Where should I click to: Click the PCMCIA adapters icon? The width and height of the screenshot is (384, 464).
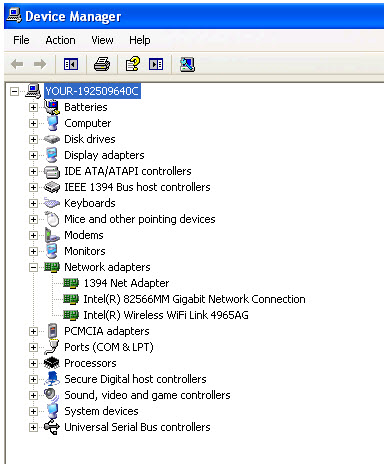[x=52, y=331]
